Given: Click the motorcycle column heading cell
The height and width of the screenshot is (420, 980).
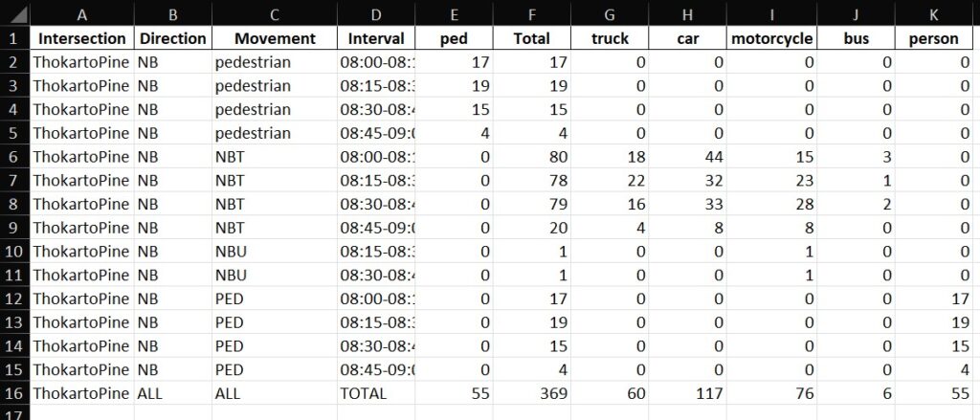Looking at the screenshot, I should (771, 38).
